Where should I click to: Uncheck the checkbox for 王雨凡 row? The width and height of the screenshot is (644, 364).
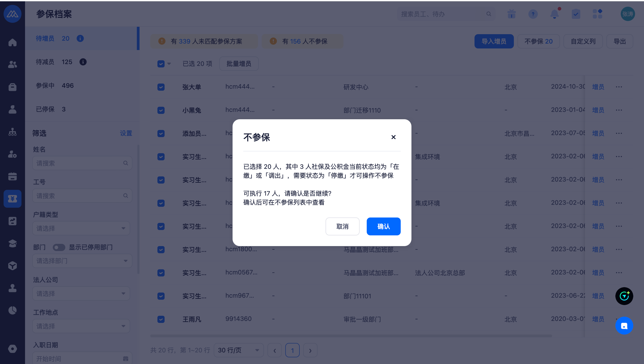click(x=161, y=319)
